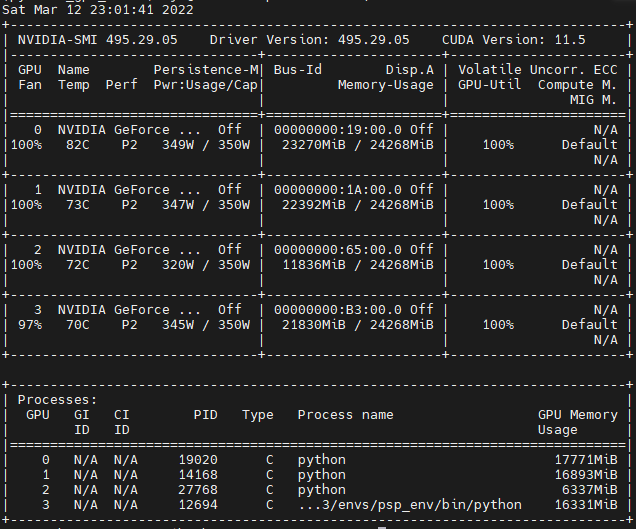This screenshot has width=636, height=529.
Task: Click the "Bus-Id" column header
Action: (x=298, y=70)
